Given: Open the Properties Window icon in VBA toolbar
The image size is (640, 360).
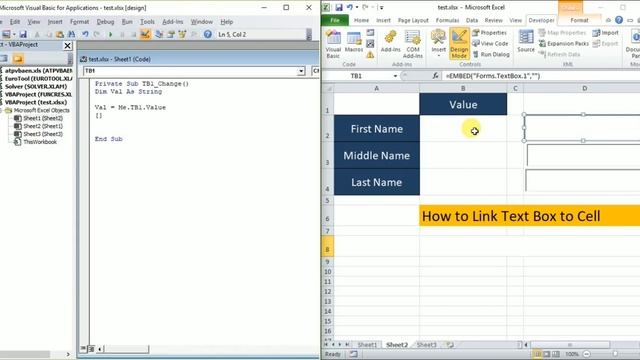Looking at the screenshot, I should tap(171, 35).
